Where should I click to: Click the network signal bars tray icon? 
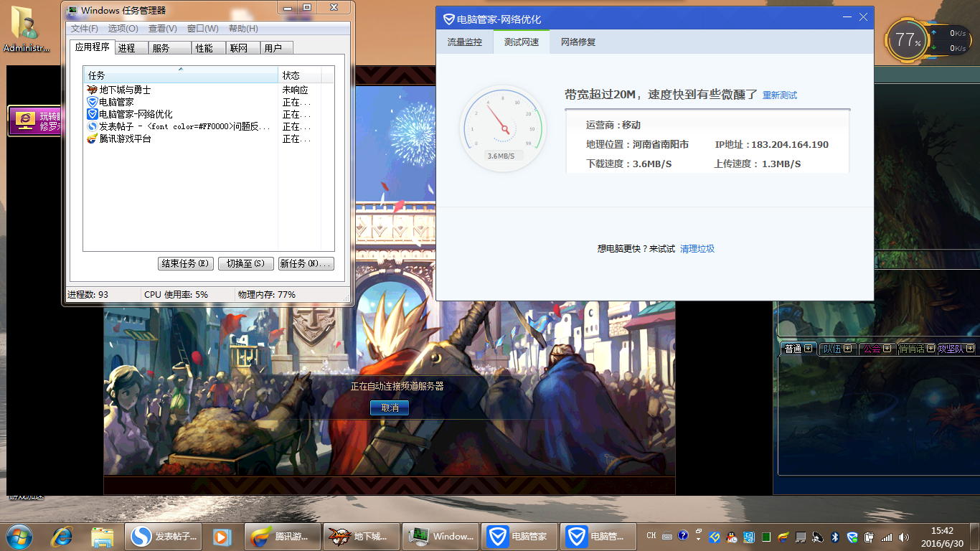887,537
